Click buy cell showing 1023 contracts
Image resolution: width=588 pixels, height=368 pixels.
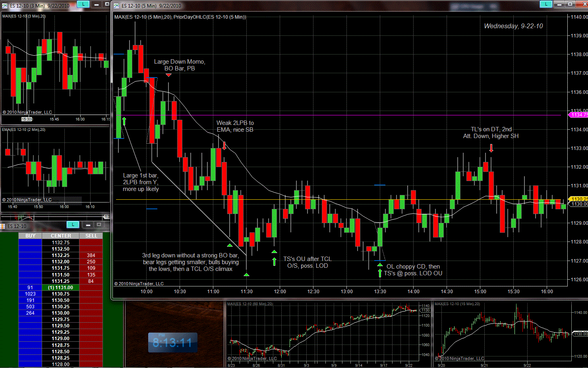[x=30, y=294]
